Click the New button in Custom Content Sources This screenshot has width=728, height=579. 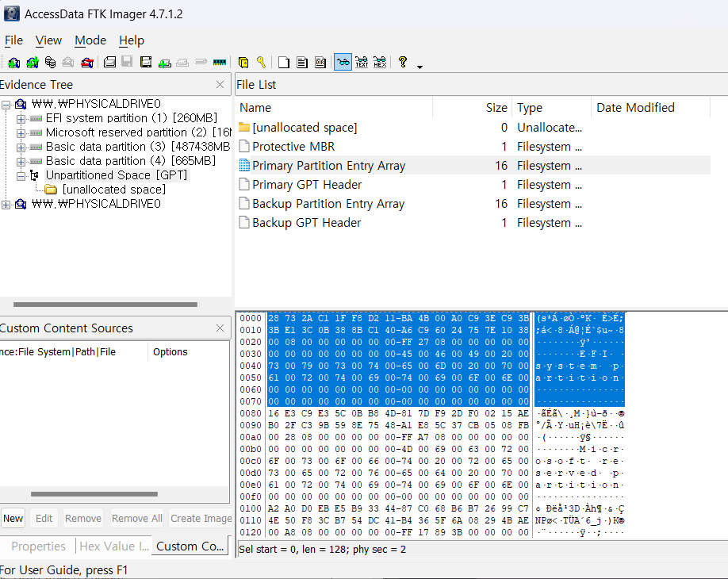[x=13, y=518]
